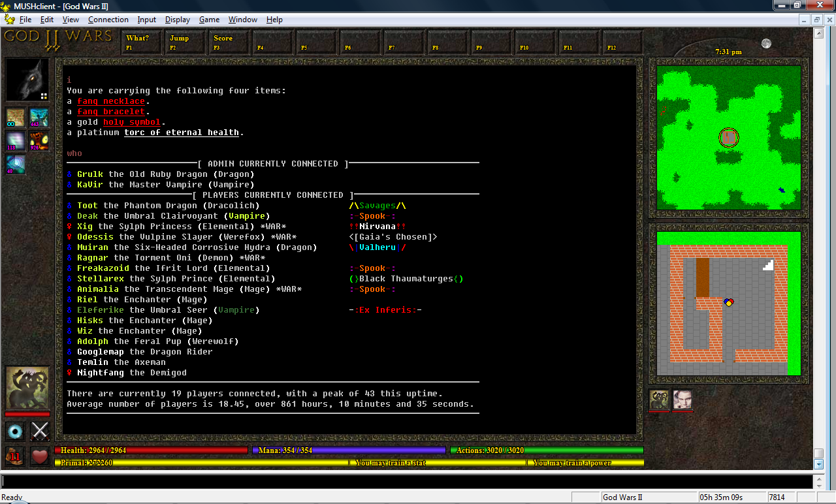
Task: Click the affect icon showing 00
Action: click(16, 118)
